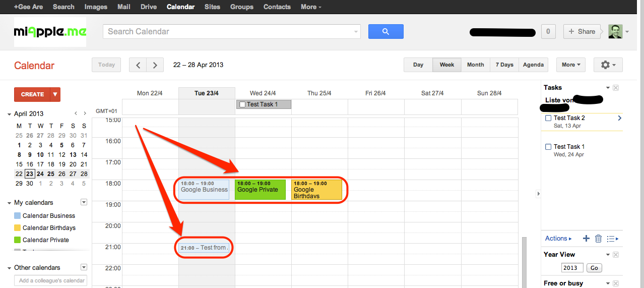Open the notifications counter box
The image size is (644, 288).
point(548,31)
